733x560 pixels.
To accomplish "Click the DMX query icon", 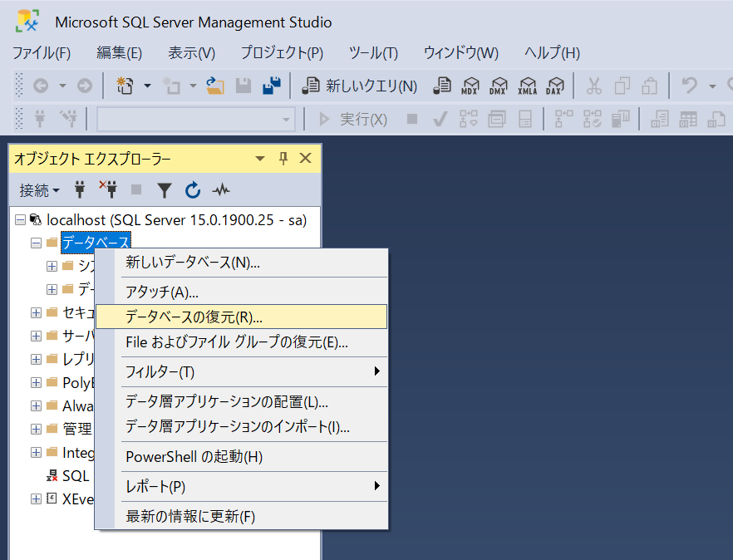I will point(499,86).
